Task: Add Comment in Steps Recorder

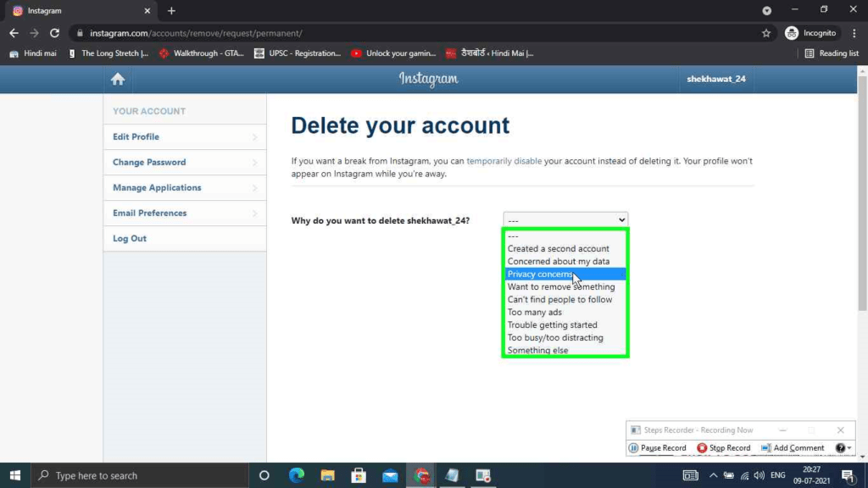Action: click(793, 447)
